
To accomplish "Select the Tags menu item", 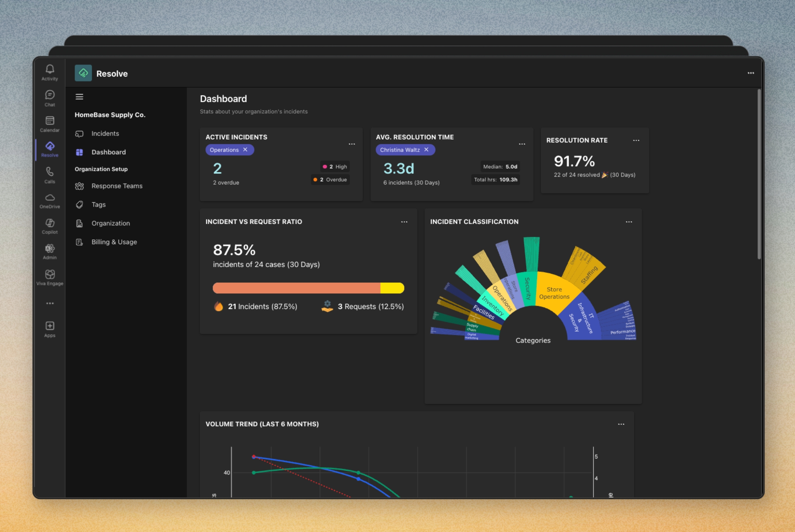I will click(x=98, y=204).
